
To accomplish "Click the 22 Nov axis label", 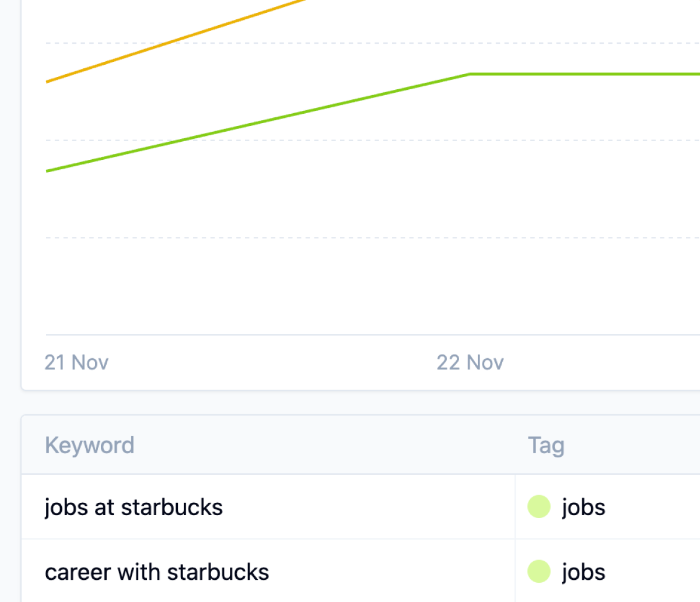I will pyautogui.click(x=470, y=362).
